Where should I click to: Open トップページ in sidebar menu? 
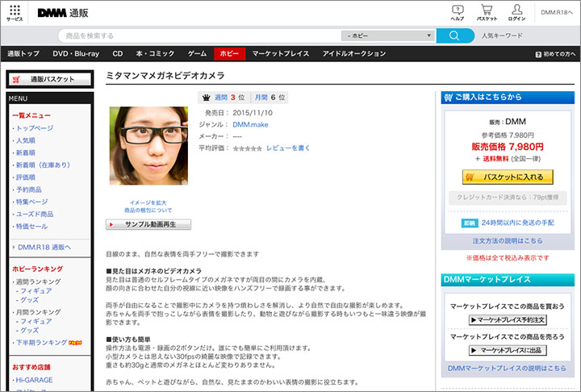click(x=35, y=128)
